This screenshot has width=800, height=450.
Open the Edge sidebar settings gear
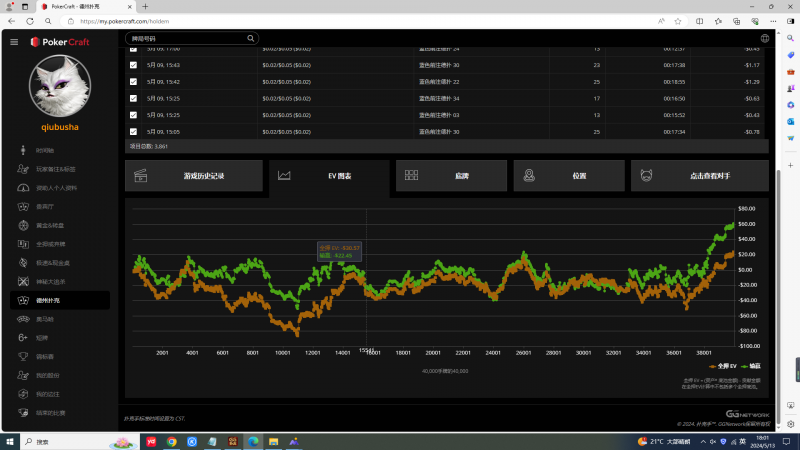[788, 422]
